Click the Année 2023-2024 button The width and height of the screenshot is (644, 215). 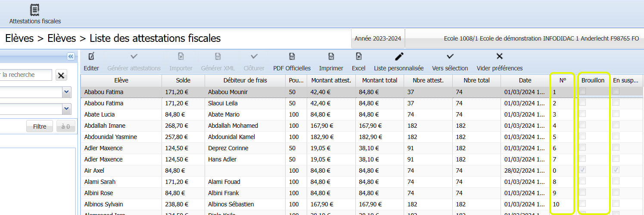[x=377, y=38]
